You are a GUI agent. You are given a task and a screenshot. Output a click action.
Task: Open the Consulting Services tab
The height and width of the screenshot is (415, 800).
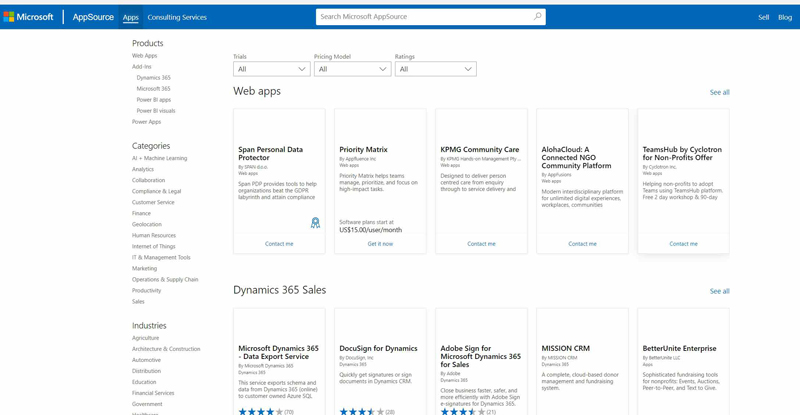click(177, 17)
